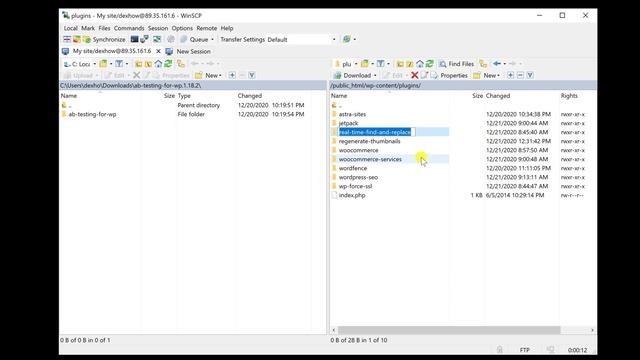This screenshot has width=640, height=360.
Task: Expand the Queue dropdown arrow
Action: pyautogui.click(x=212, y=40)
